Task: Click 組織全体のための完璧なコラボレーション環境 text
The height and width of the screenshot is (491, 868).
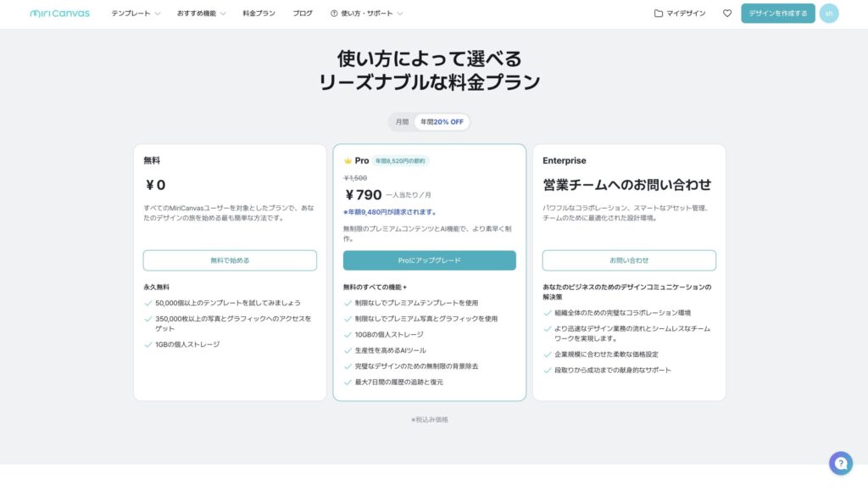Action: [x=622, y=313]
